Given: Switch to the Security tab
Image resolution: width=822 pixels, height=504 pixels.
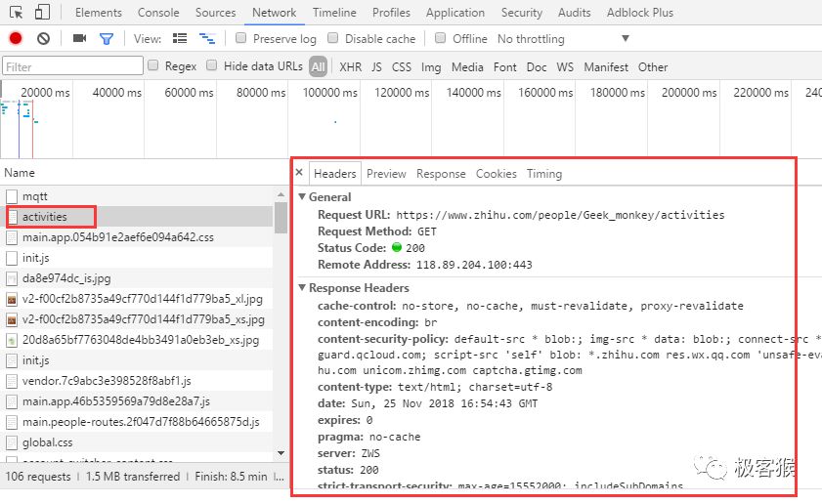Looking at the screenshot, I should [522, 13].
